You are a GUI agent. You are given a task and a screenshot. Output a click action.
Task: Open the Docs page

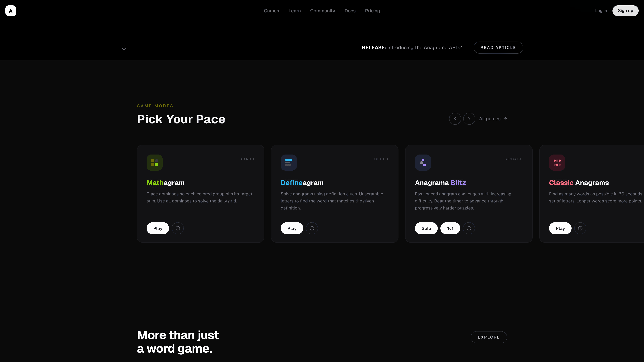pyautogui.click(x=350, y=11)
